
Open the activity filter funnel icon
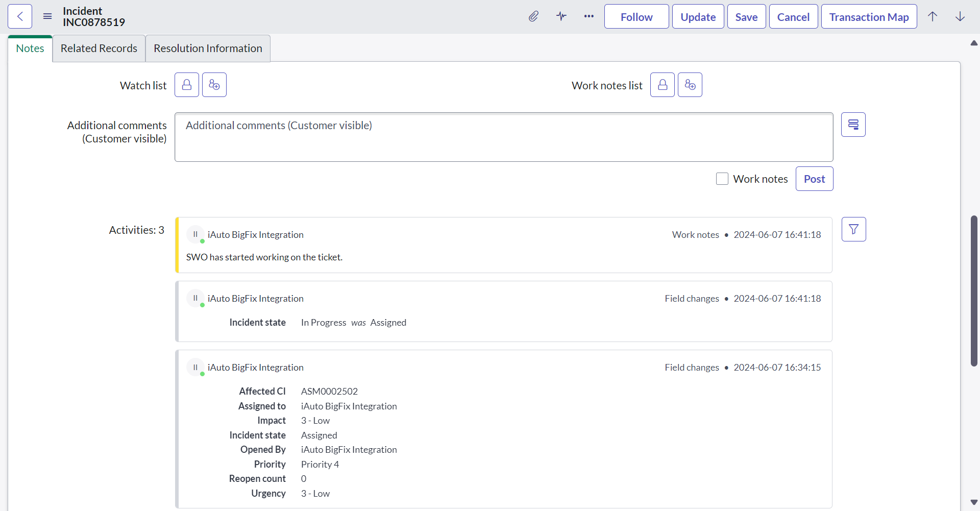tap(853, 229)
